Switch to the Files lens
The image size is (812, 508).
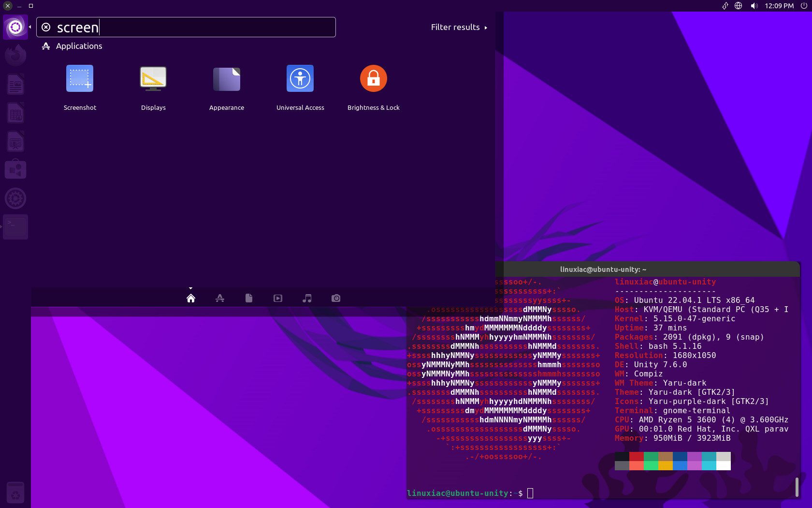(249, 298)
